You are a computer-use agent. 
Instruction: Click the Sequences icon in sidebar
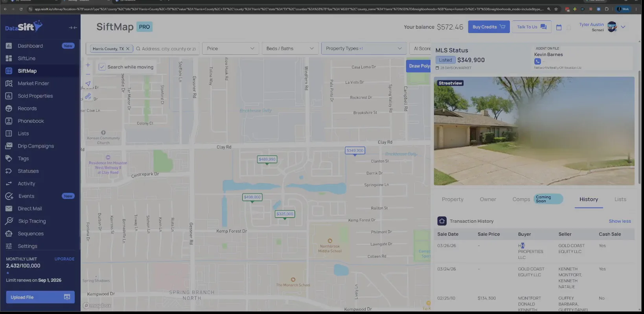tap(9, 234)
